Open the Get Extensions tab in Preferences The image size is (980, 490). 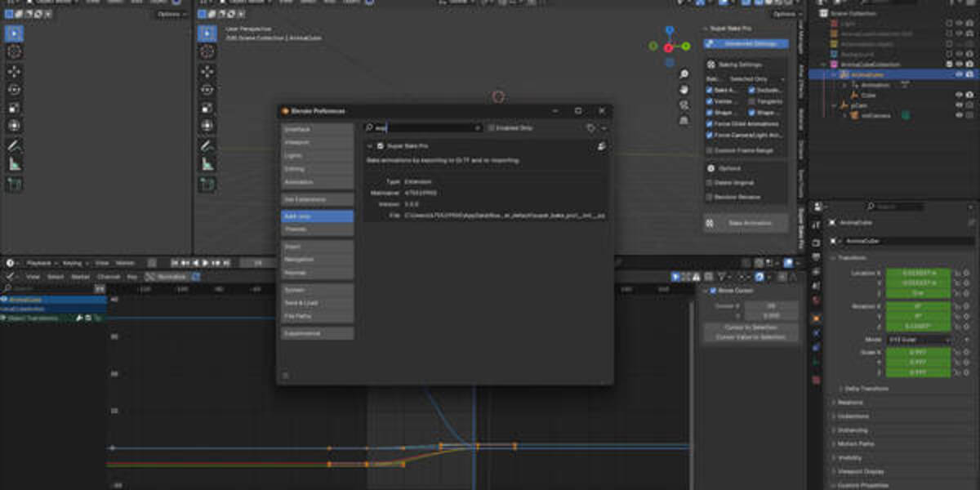coord(318,199)
